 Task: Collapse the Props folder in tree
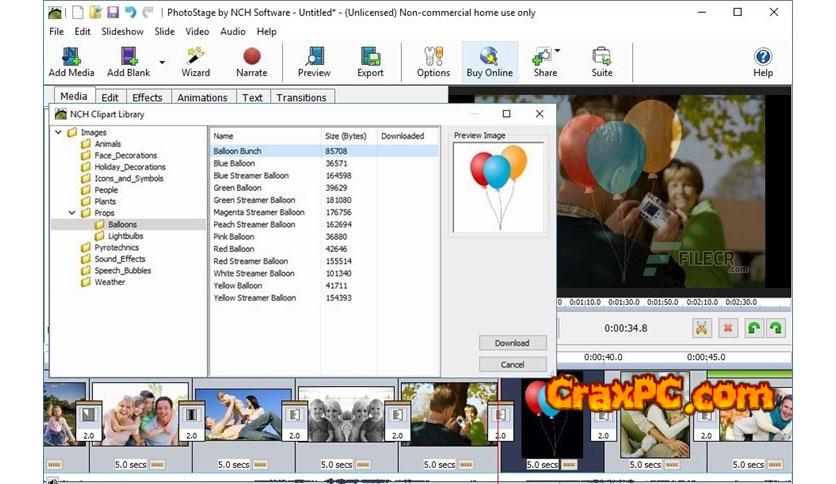coord(72,213)
